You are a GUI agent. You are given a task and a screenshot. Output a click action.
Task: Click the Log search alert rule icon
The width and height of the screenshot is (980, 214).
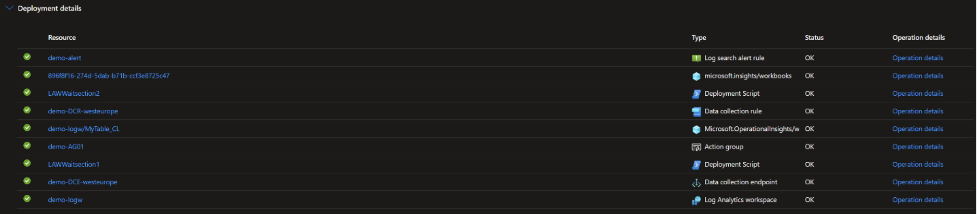coord(696,58)
